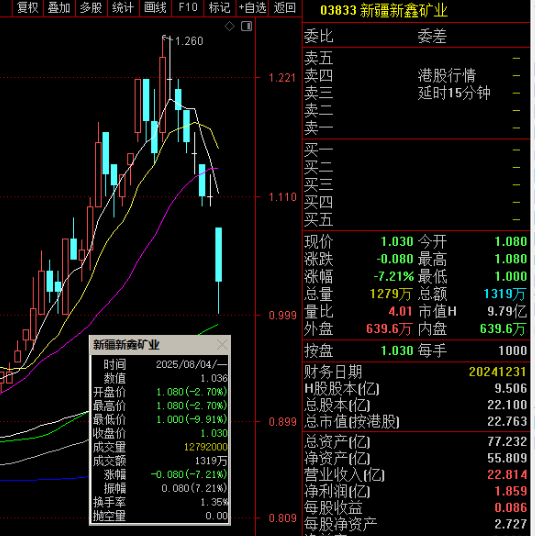Image resolution: width=535 pixels, height=536 pixels.
Task: Click the 营业收入 22.814 value
Action: click(507, 475)
